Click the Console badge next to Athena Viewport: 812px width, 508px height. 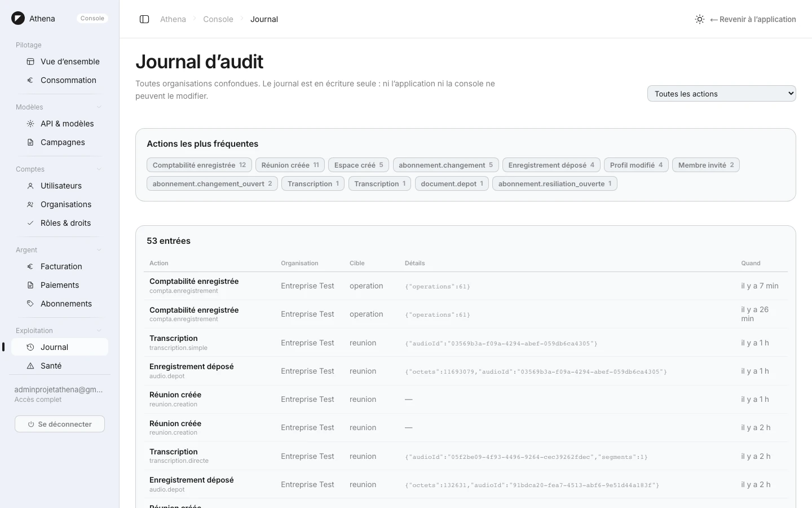coord(92,19)
